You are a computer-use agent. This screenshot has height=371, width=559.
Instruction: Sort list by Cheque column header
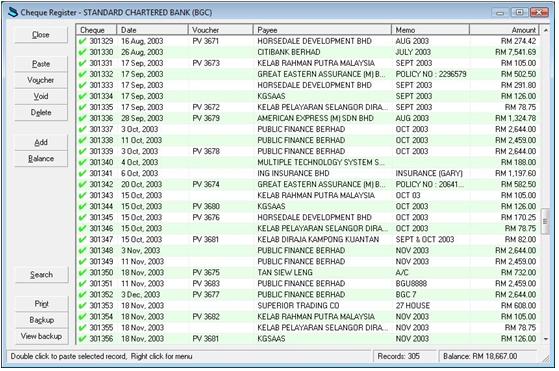point(96,30)
